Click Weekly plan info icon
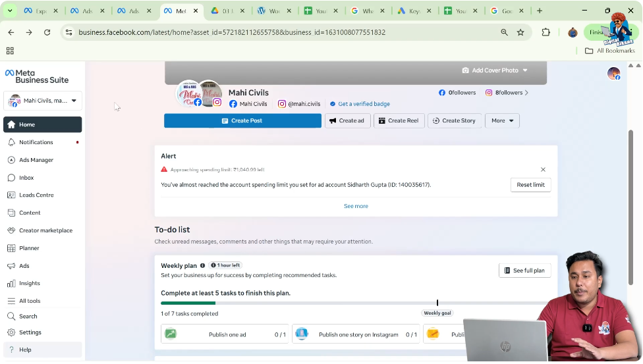Image resolution: width=643 pixels, height=364 pixels. (202, 266)
